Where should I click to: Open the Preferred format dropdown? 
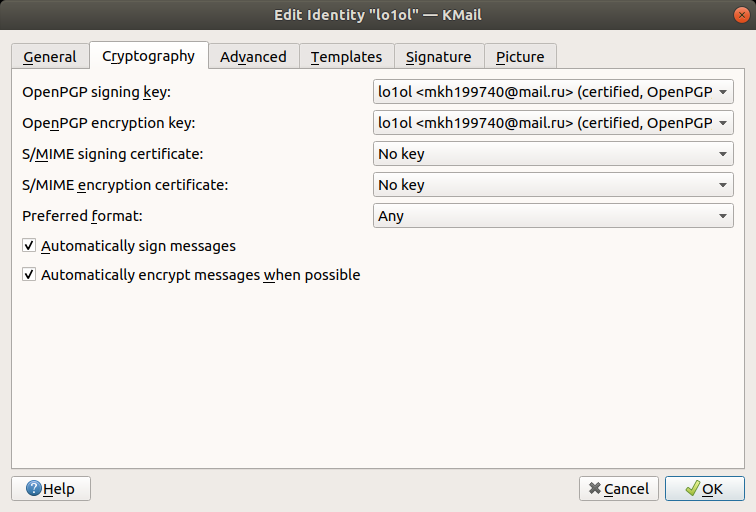553,215
